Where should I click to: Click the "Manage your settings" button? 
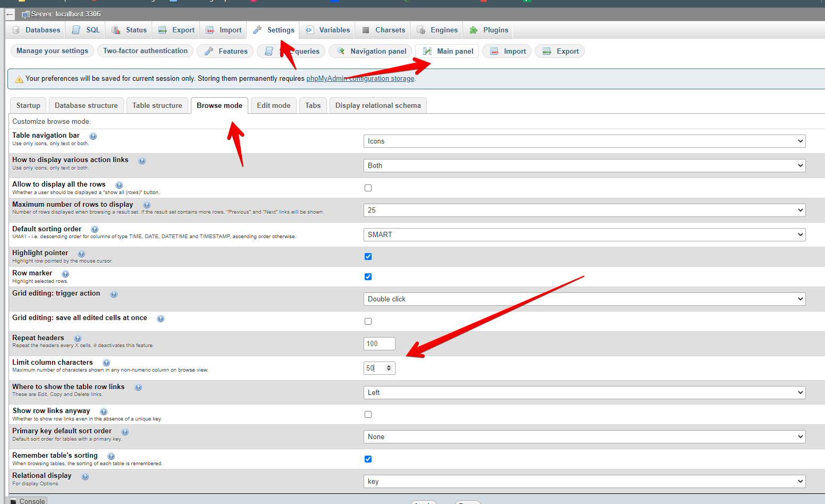click(52, 51)
